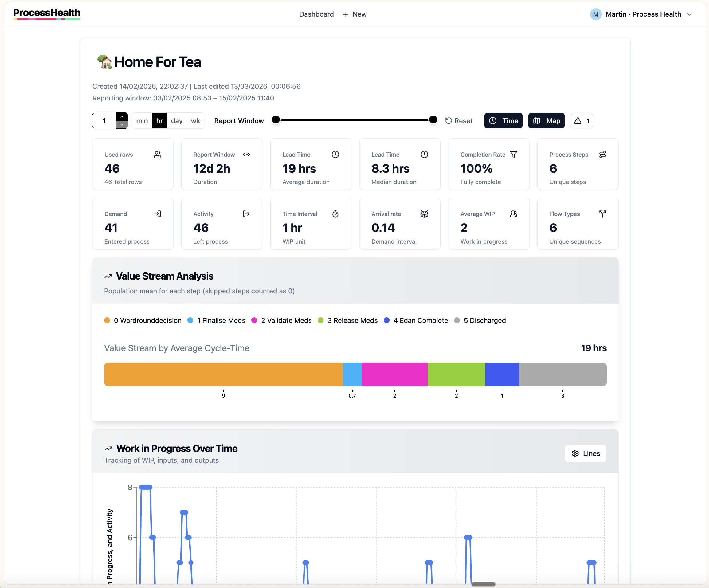Click the orange Wardrounddecision bar segment
Viewport: 709px width, 588px height.
[223, 374]
